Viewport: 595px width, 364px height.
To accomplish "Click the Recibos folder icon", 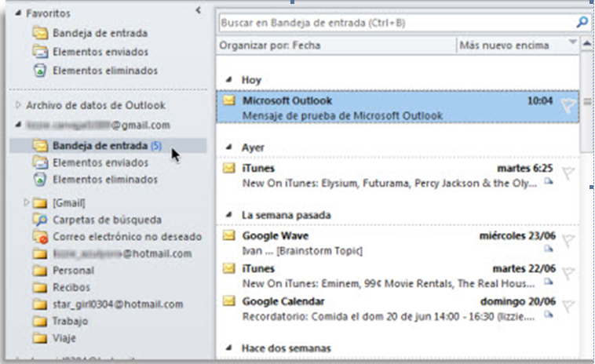I will click(x=40, y=287).
